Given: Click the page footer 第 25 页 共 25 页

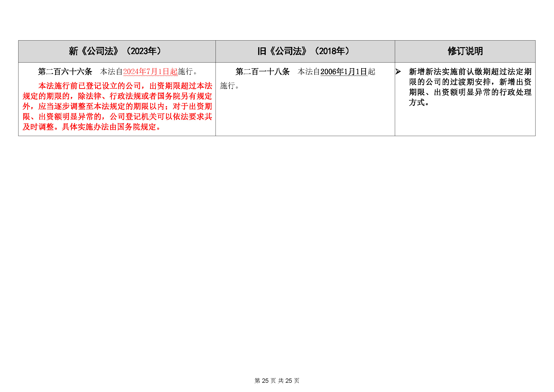Looking at the screenshot, I should coord(277,381).
